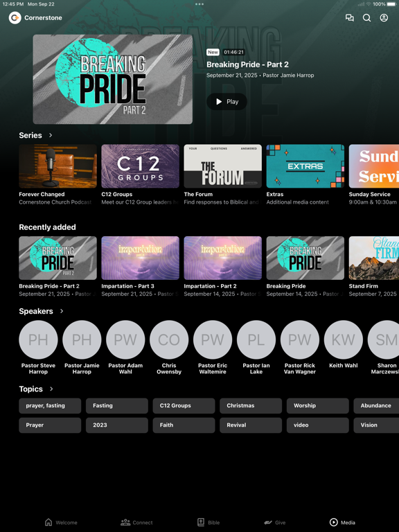Open the Sunday Service series
Viewport: 399px width, 532px height.
pyautogui.click(x=374, y=166)
